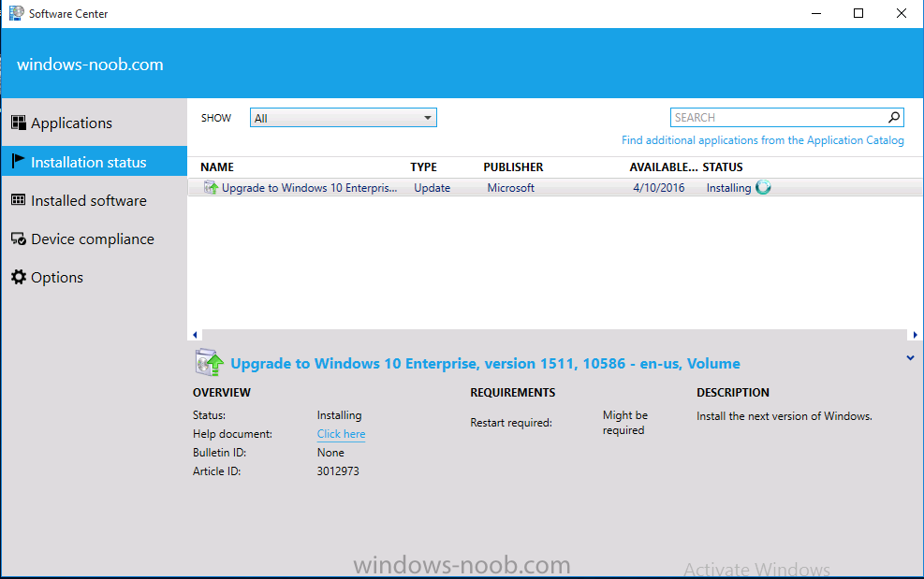Screen dimensions: 924x579
Task: Close the Software Center window
Action: [x=902, y=13]
